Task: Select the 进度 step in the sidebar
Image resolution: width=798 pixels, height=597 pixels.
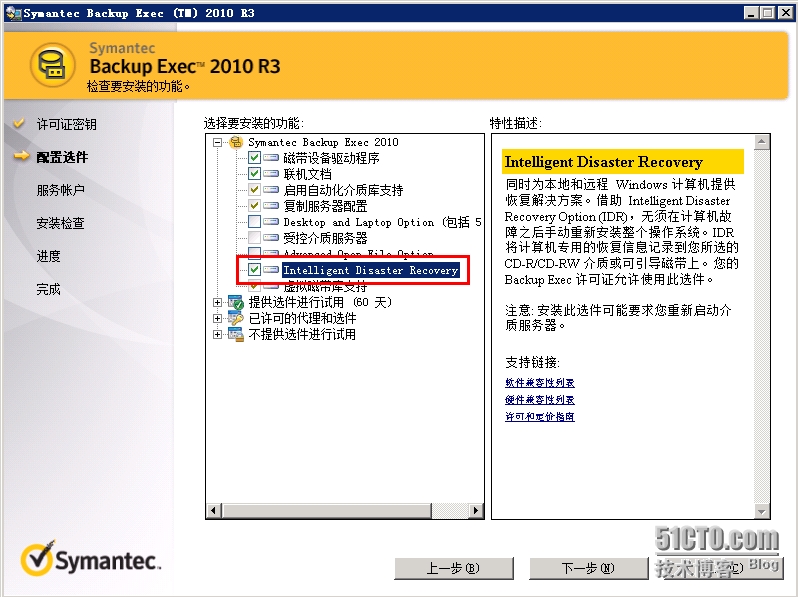Action: point(48,256)
